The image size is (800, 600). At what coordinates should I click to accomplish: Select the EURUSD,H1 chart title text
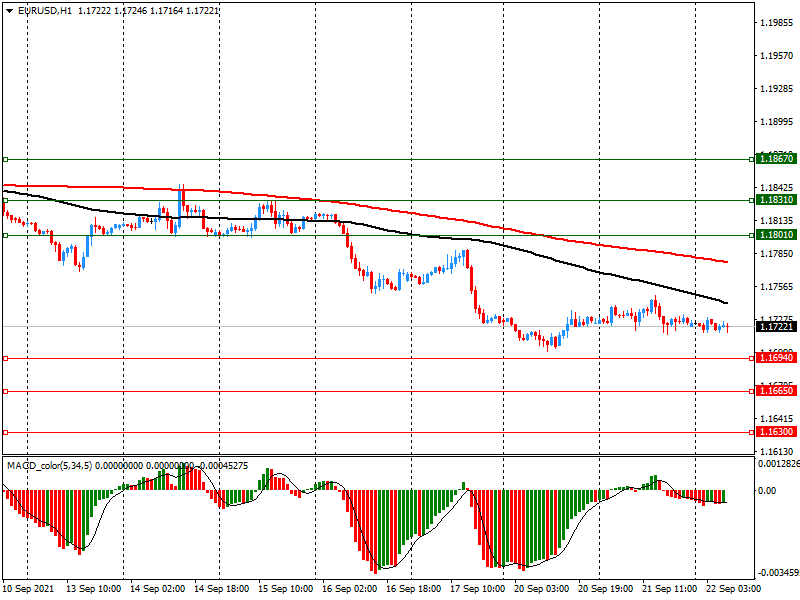(44, 11)
